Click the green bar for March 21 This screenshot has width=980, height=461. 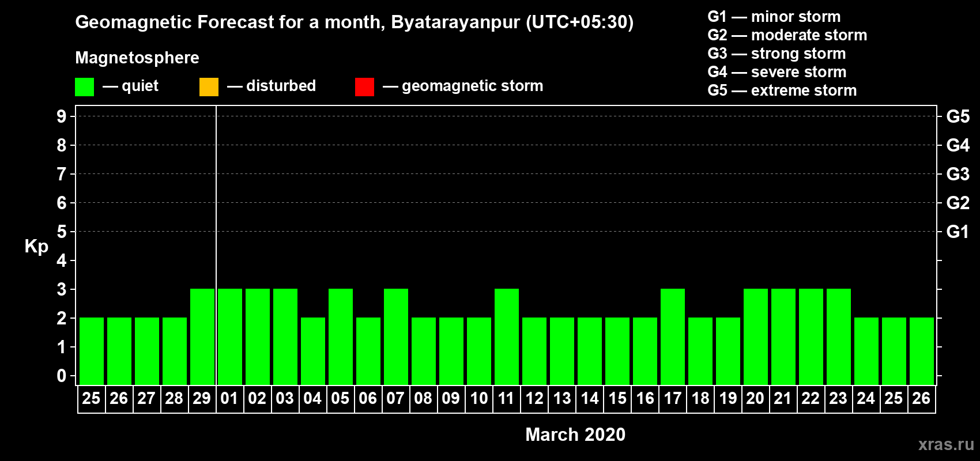(783, 337)
